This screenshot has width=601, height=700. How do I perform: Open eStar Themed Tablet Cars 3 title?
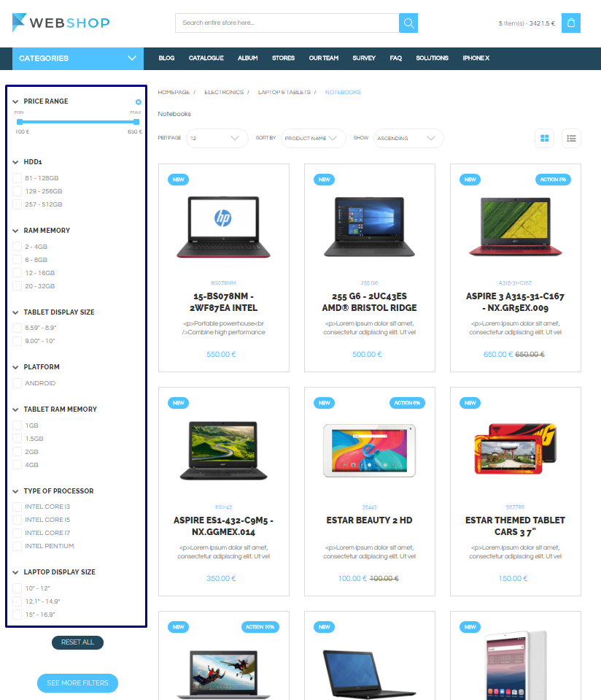click(x=516, y=526)
